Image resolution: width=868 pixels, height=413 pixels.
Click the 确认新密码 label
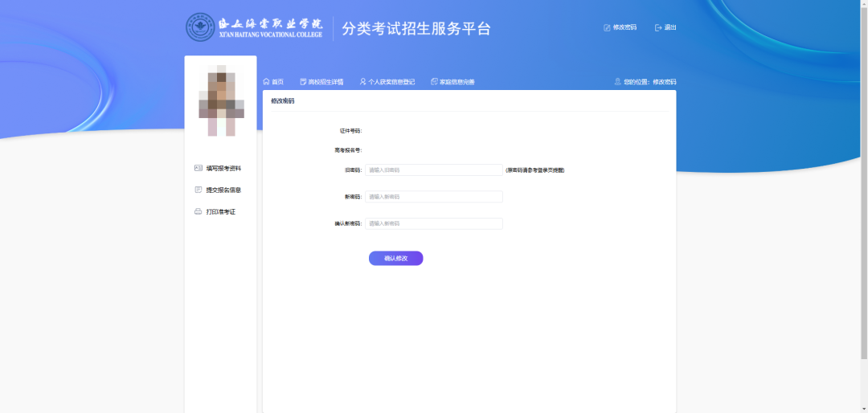pos(348,223)
